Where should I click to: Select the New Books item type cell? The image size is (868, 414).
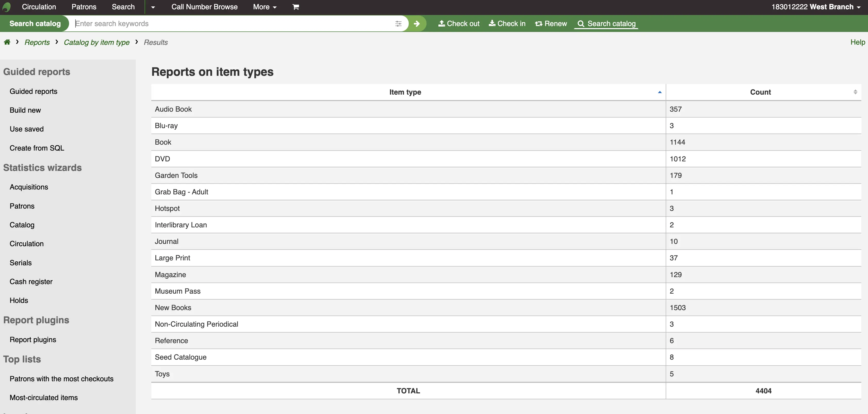click(x=408, y=308)
